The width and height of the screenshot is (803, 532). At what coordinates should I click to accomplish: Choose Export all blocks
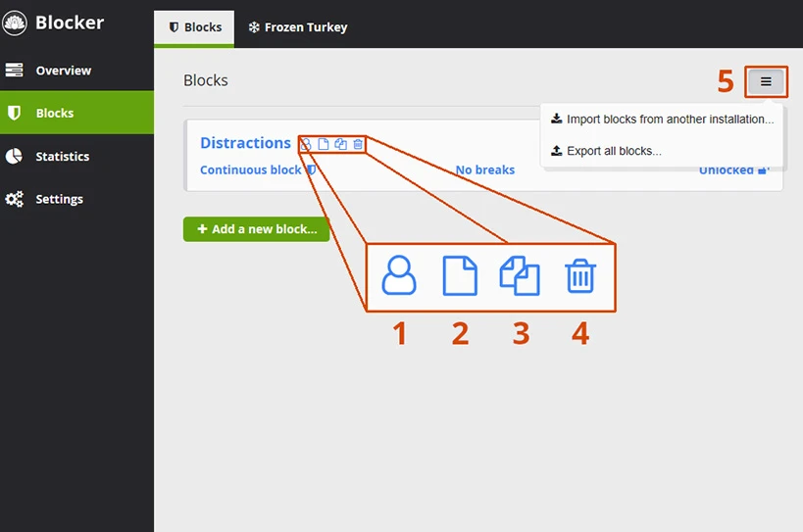click(606, 151)
